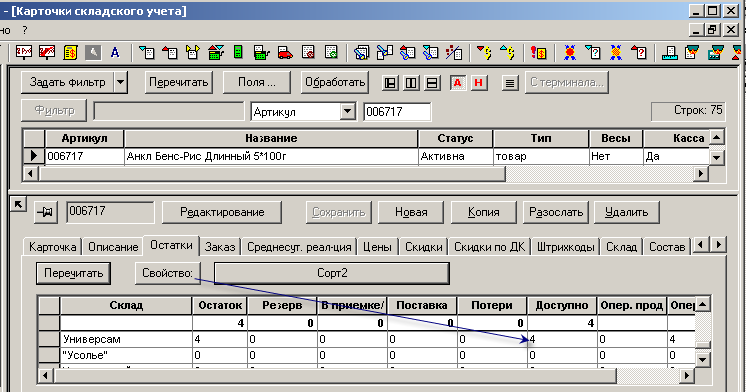Click the Поля ... button
This screenshot has height=392, width=746.
tap(256, 82)
